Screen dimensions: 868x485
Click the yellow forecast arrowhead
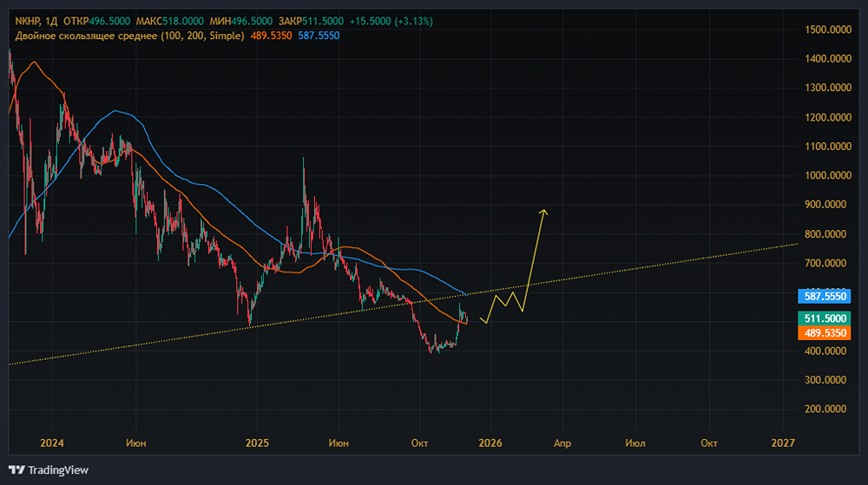pos(544,211)
